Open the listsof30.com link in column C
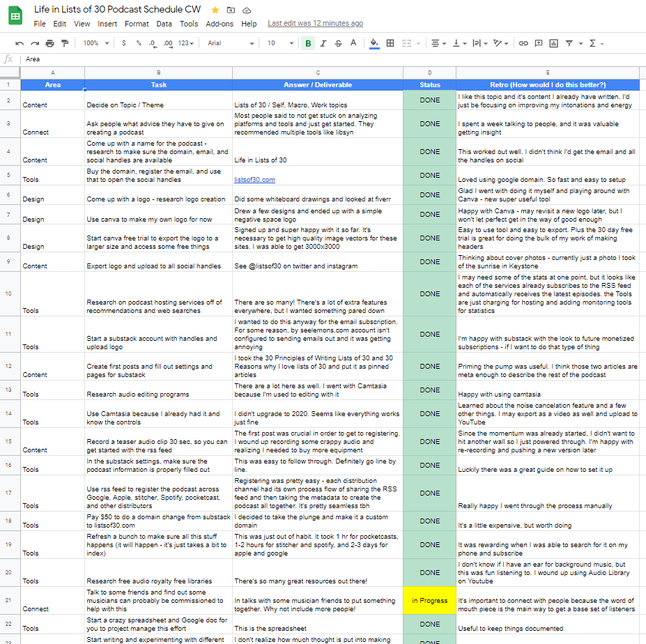646x644 pixels. (x=254, y=180)
